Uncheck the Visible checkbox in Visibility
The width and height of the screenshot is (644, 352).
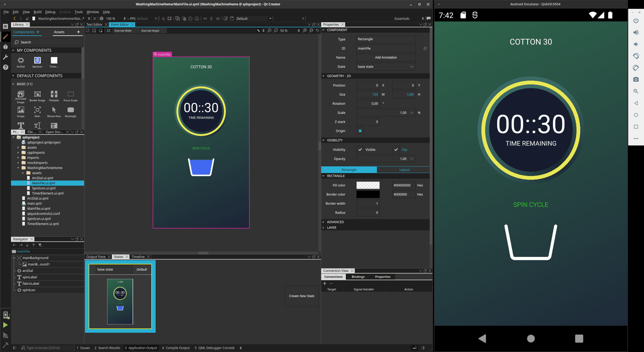(360, 149)
